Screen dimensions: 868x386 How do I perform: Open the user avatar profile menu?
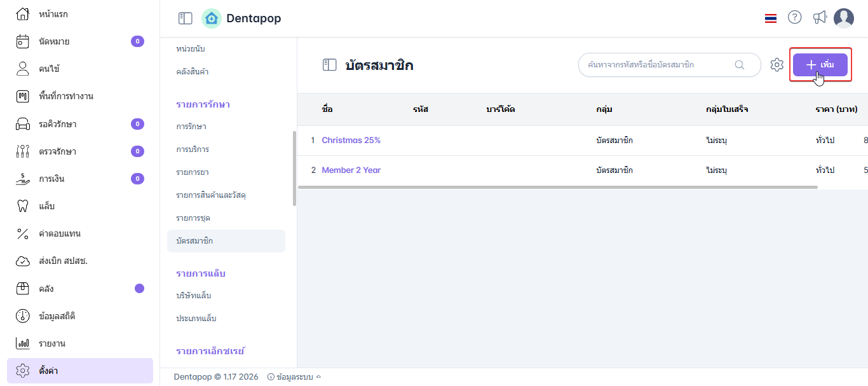tap(843, 18)
